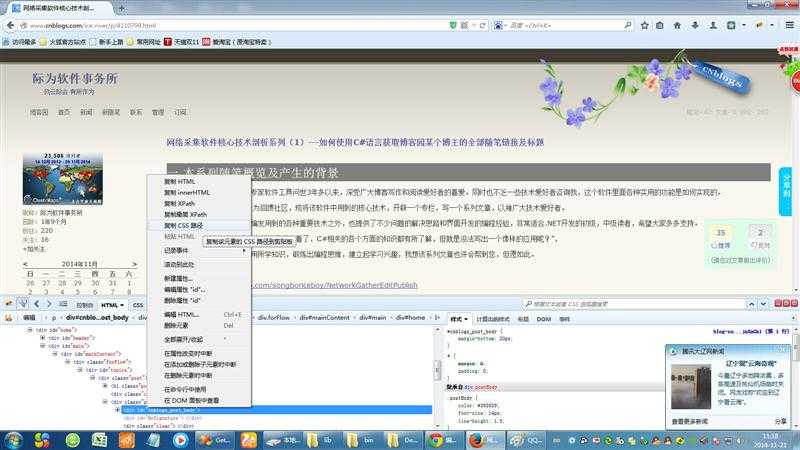The height and width of the screenshot is (450, 800).
Task: Open the Firebug command line toggle icon
Action: [x=63, y=304]
